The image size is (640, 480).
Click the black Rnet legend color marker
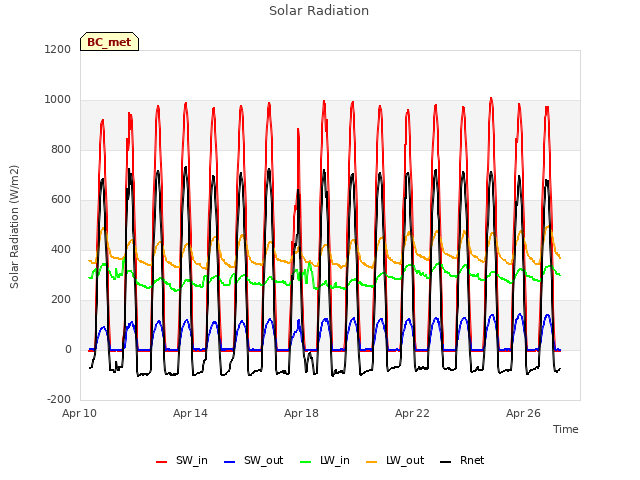pos(446,462)
